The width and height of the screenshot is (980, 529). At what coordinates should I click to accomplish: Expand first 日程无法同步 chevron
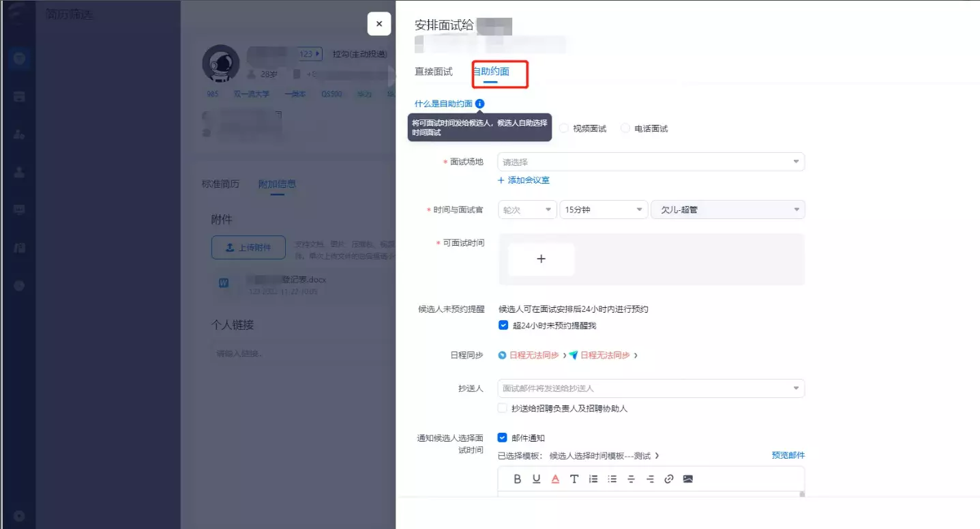pyautogui.click(x=565, y=356)
